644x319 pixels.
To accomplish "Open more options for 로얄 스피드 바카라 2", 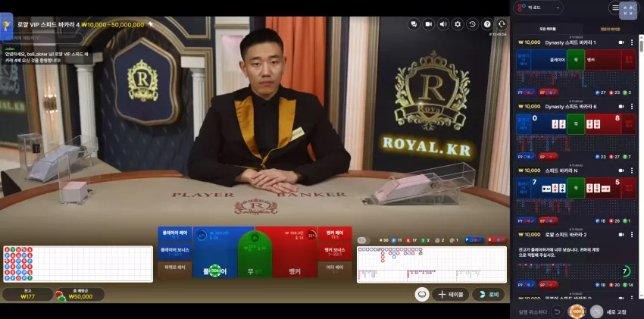I will click(632, 234).
